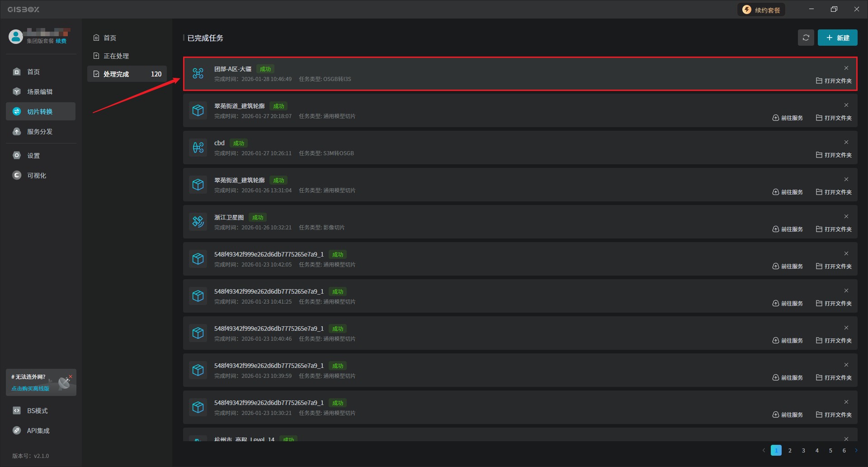Screen dimensions: 868x467
Task: Click the next page arrow in pagination
Action: [x=856, y=451]
